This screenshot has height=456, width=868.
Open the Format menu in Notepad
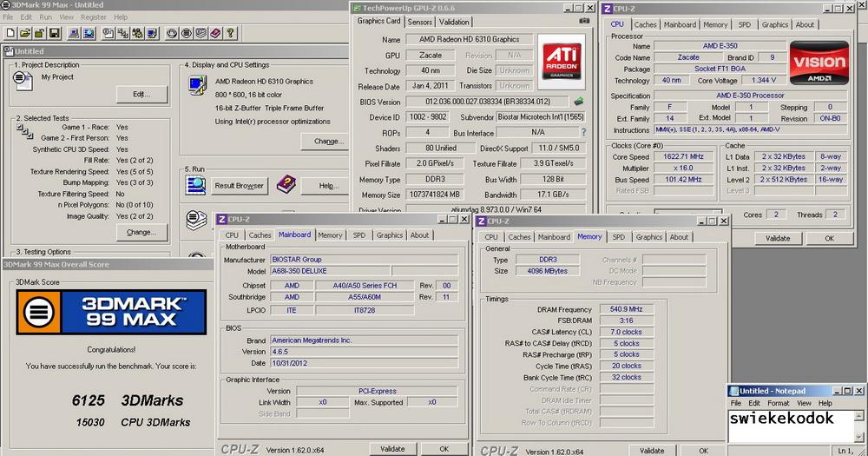(x=778, y=403)
